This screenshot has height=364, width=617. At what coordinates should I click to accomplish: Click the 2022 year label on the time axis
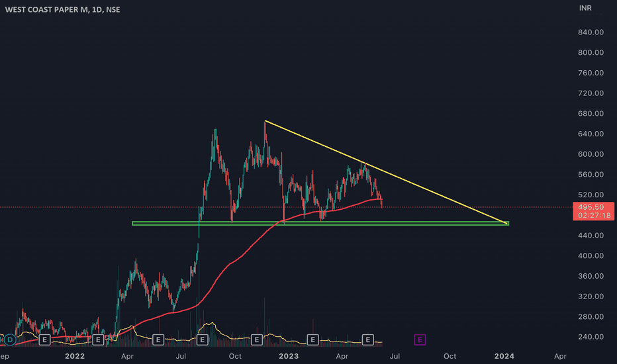pos(75,356)
